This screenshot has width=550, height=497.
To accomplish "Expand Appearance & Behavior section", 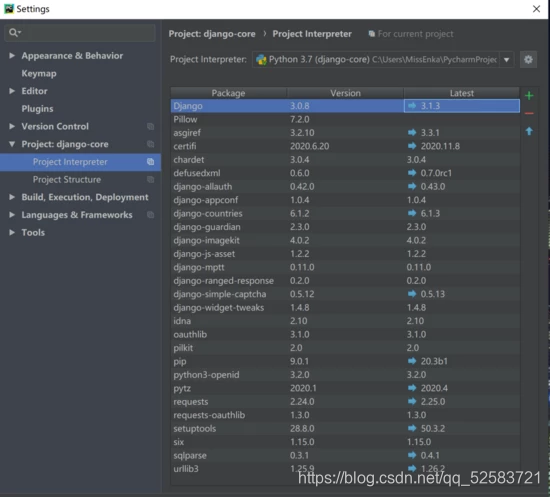I will 12,55.
